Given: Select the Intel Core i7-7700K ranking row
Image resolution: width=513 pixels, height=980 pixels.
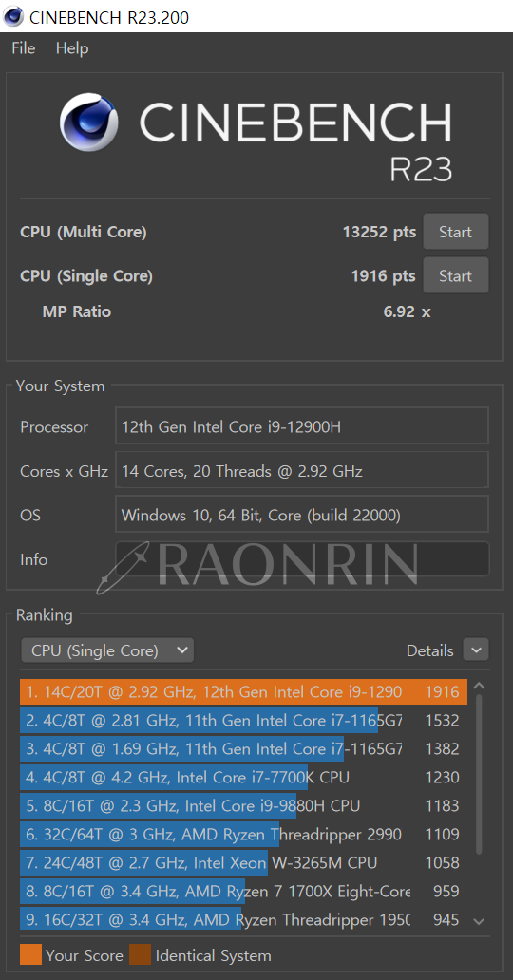Looking at the screenshot, I should [x=244, y=778].
